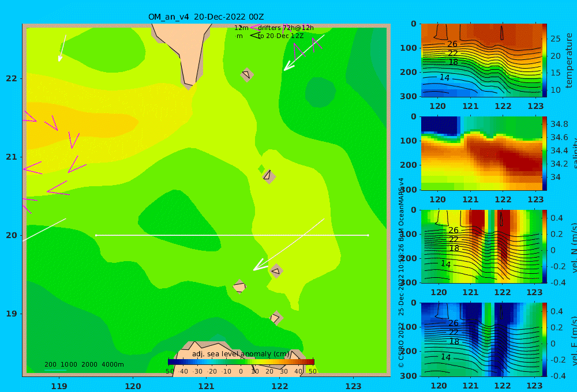Click longitude tick 121 on the main map
This screenshot has width=577, height=392.
tap(206, 386)
